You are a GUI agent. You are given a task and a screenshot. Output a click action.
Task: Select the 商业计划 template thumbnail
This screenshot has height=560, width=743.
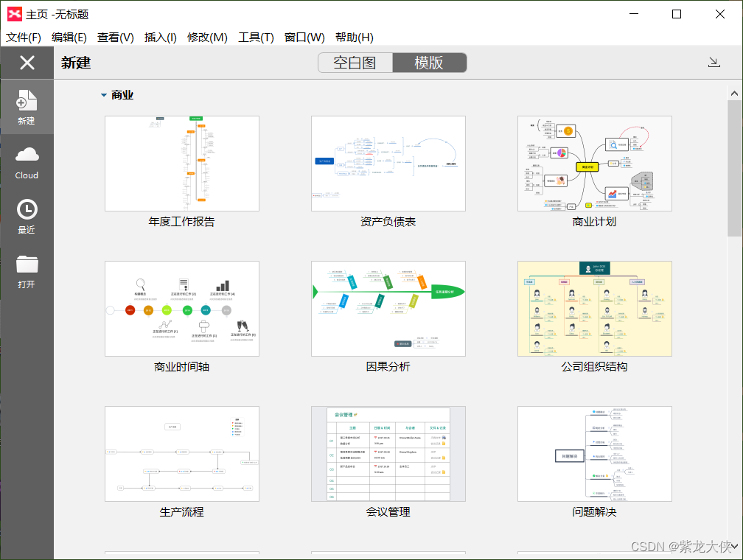(x=595, y=164)
